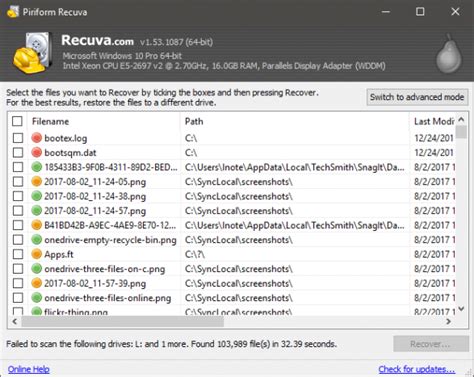Open the Online Help link
The image size is (474, 377).
pyautogui.click(x=29, y=369)
